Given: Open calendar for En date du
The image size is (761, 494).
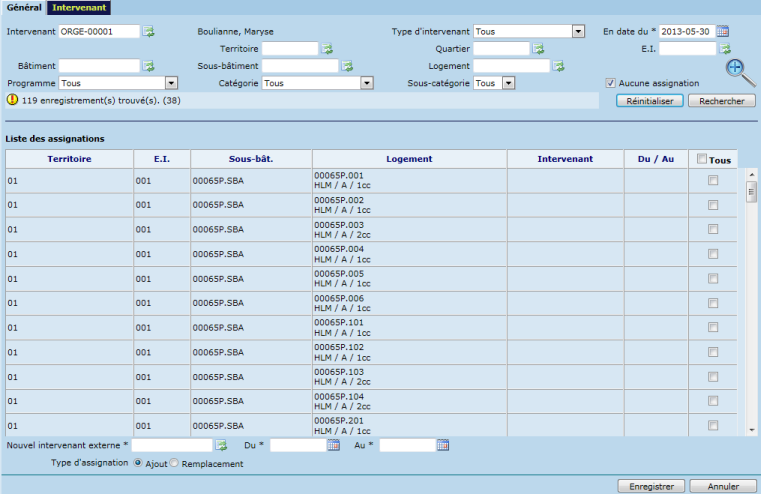Looking at the screenshot, I should coord(723,31).
